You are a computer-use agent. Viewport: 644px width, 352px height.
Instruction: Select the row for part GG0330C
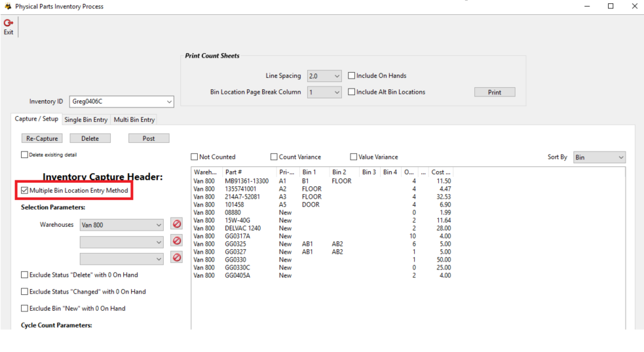pos(322,267)
